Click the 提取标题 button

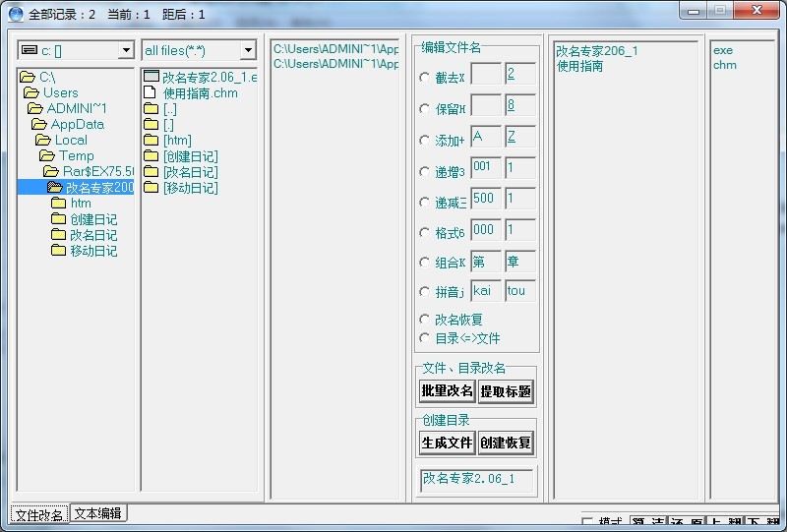coord(506,391)
